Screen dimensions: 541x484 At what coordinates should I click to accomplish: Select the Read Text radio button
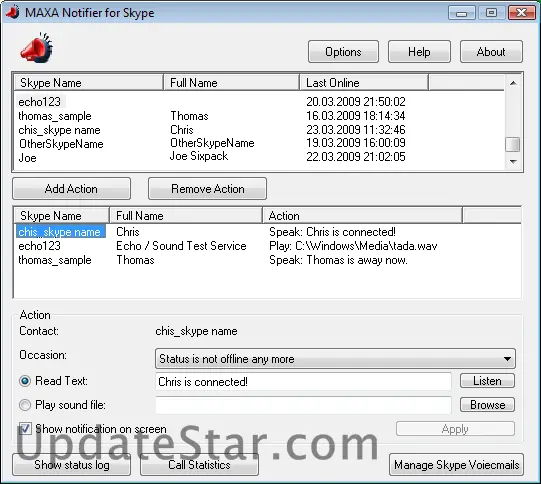[25, 381]
